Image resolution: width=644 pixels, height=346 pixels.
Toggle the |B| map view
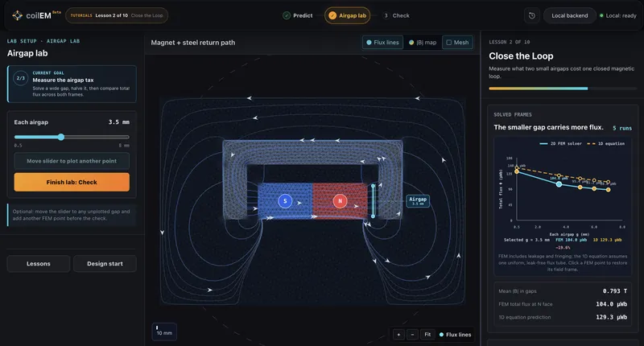point(423,43)
